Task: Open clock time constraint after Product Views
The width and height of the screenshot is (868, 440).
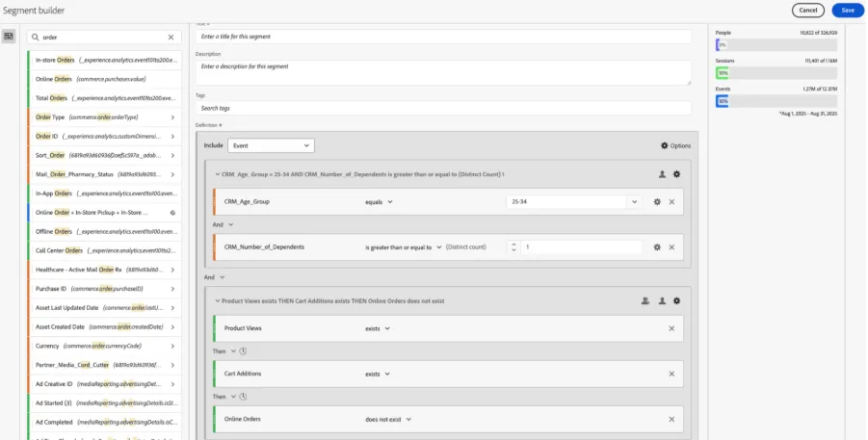Action: click(243, 351)
